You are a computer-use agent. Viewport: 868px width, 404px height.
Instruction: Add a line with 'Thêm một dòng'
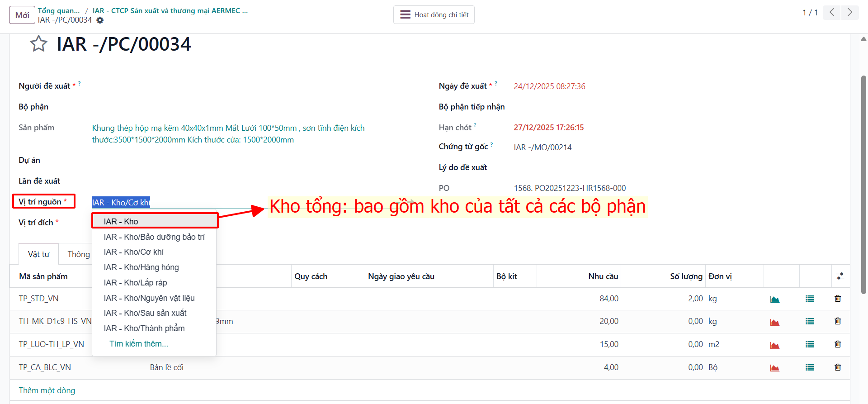click(47, 390)
